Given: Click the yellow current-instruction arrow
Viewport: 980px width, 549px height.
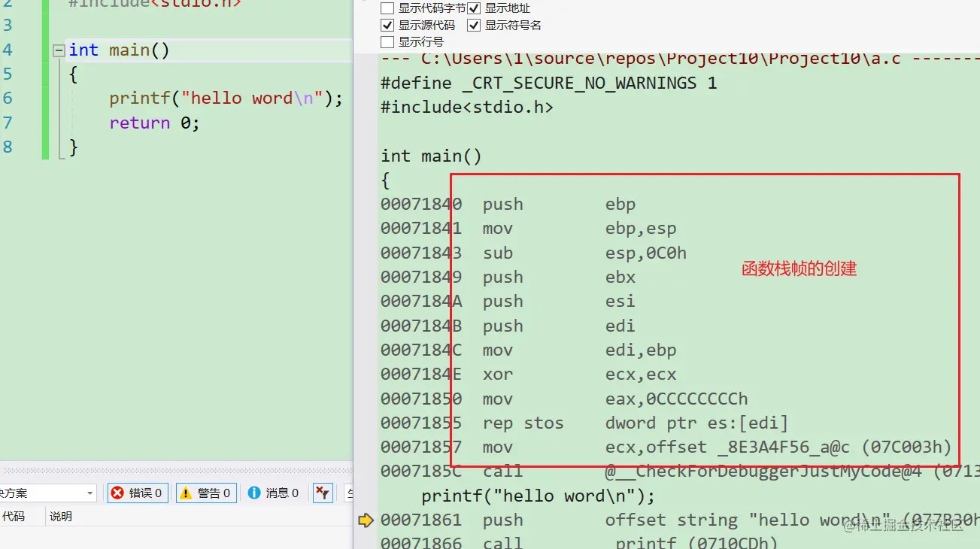Looking at the screenshot, I should click(x=366, y=520).
